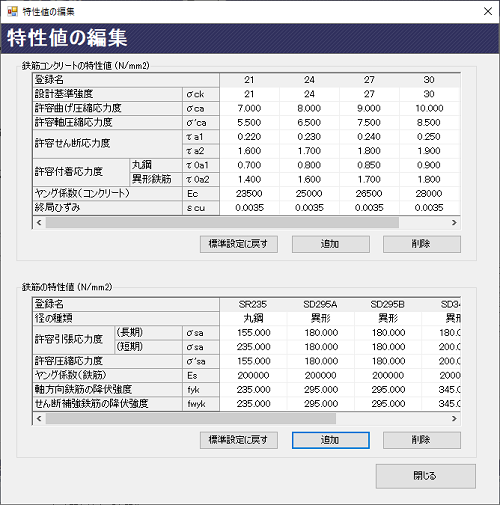Close the 特性値の編集 dialog window
Viewport: 500px width, 505px height.
488,11
